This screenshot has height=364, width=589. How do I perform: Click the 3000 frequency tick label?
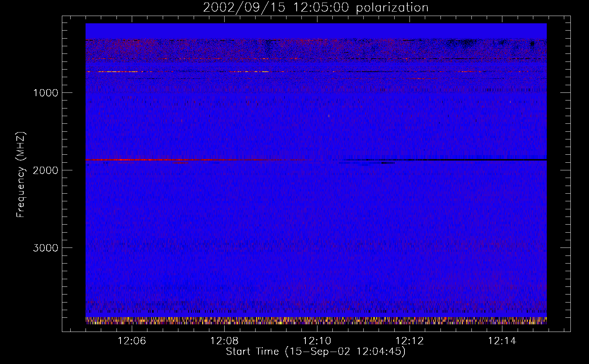click(46, 248)
